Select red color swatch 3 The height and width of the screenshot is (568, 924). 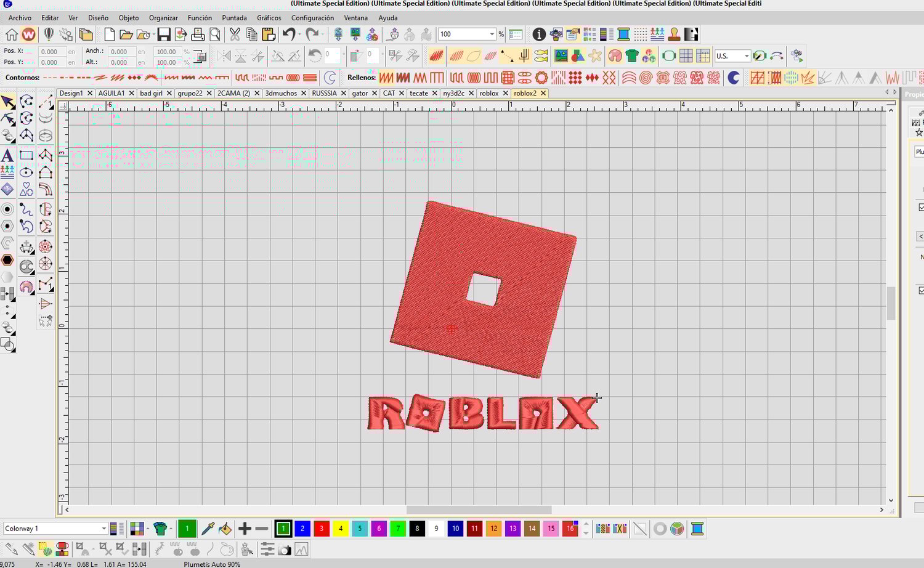(x=322, y=529)
